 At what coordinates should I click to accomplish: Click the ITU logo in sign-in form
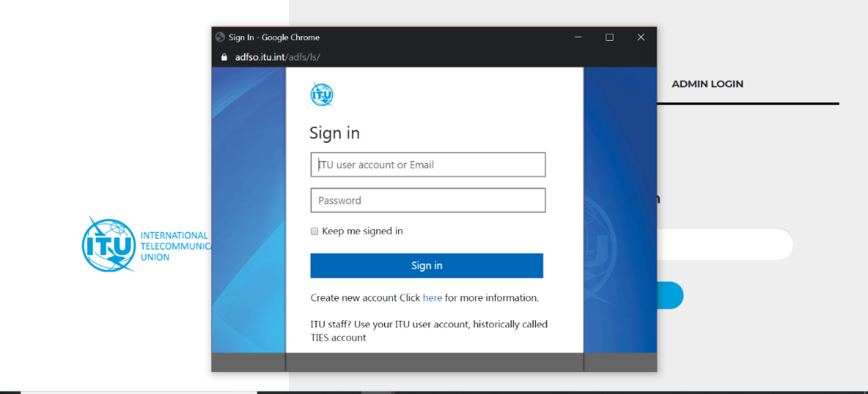coord(321,95)
